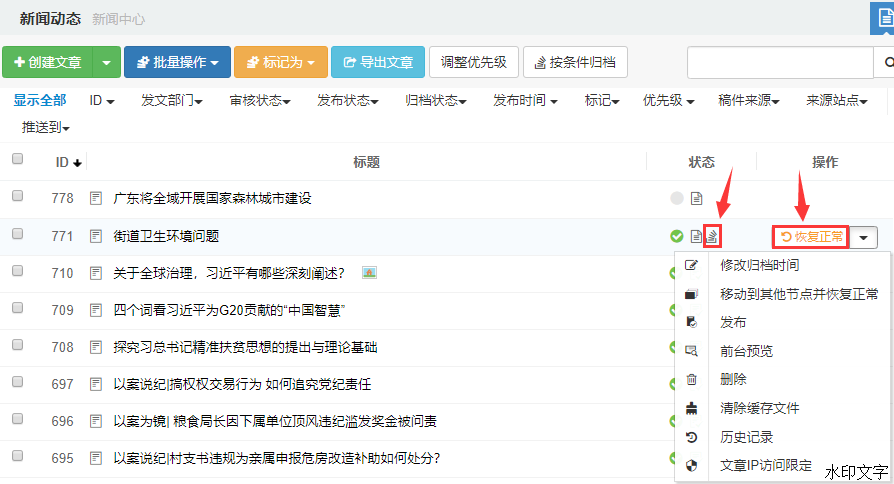This screenshot has height=484, width=894.
Task: Click the preview icon next to 前台预览
Action: coord(691,351)
